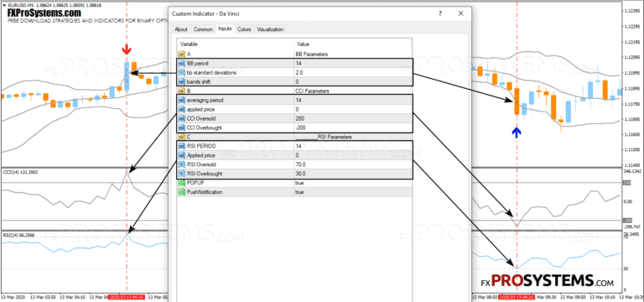Viewport: 644px width, 302px height.
Task: Click the bb standard deviations icon
Action: pyautogui.click(x=181, y=72)
